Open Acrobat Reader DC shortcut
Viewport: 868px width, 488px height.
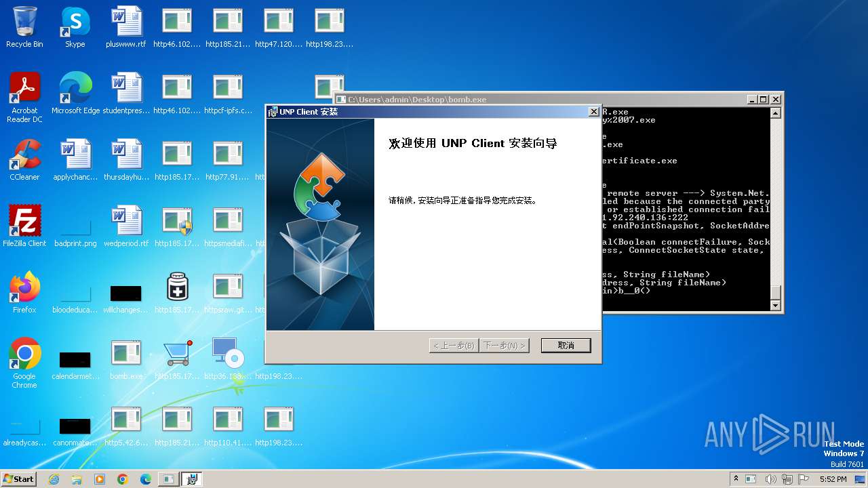point(24,98)
